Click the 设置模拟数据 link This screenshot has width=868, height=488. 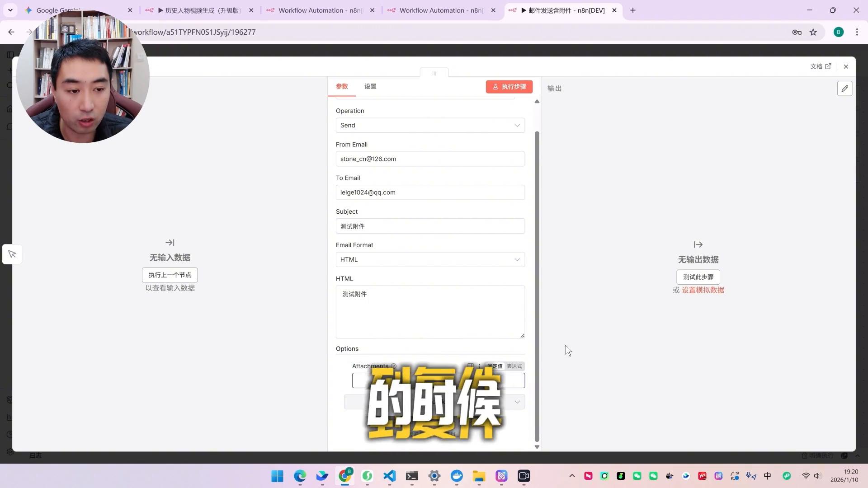(703, 290)
